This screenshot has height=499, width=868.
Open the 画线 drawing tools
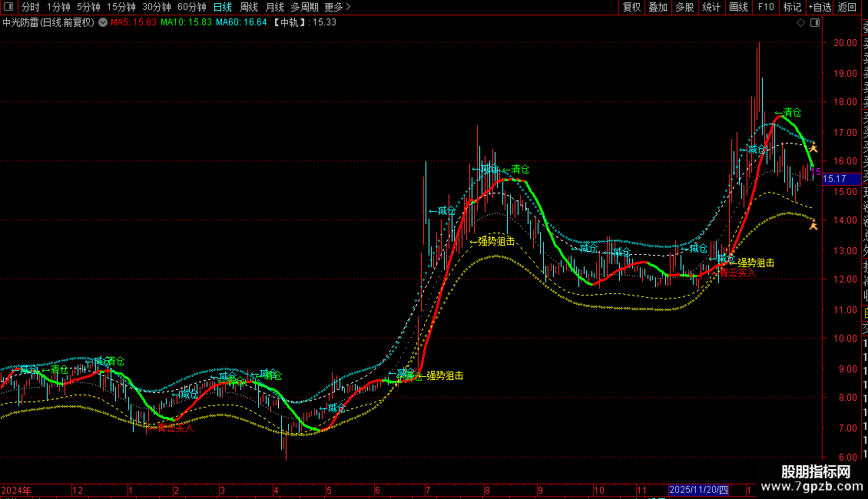click(738, 7)
